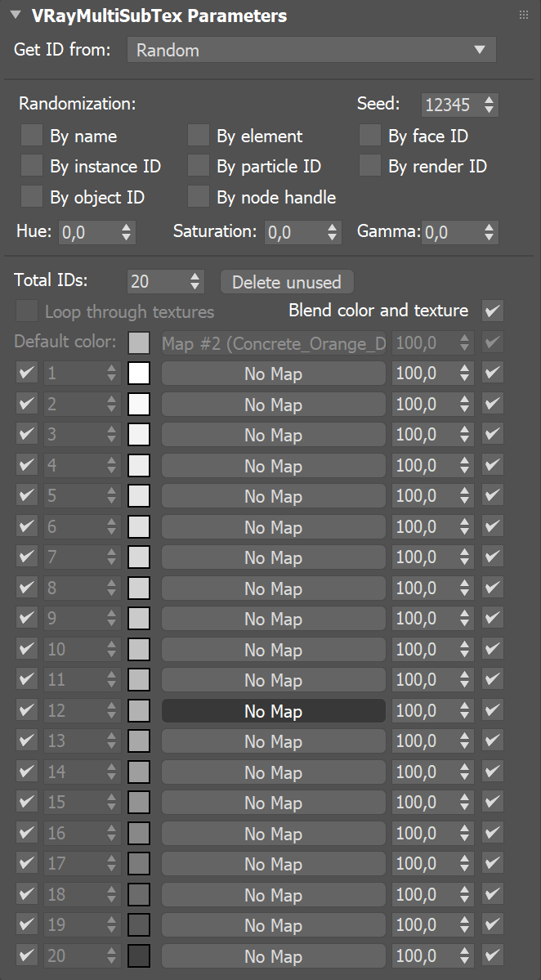The image size is (541, 980).
Task: Open the color swatch for ID 1
Action: click(x=139, y=374)
